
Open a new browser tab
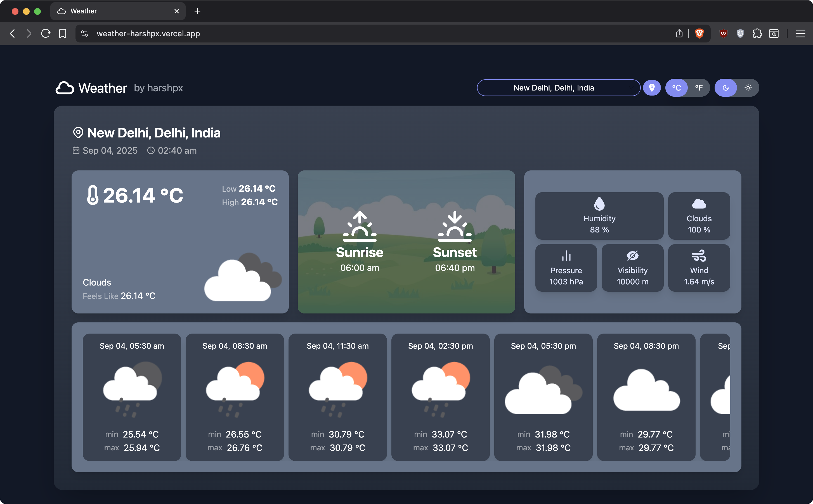tap(197, 11)
